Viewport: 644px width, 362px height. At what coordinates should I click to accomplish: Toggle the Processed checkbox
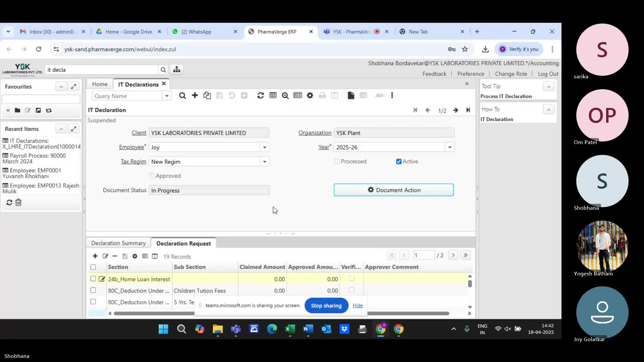pyautogui.click(x=337, y=162)
